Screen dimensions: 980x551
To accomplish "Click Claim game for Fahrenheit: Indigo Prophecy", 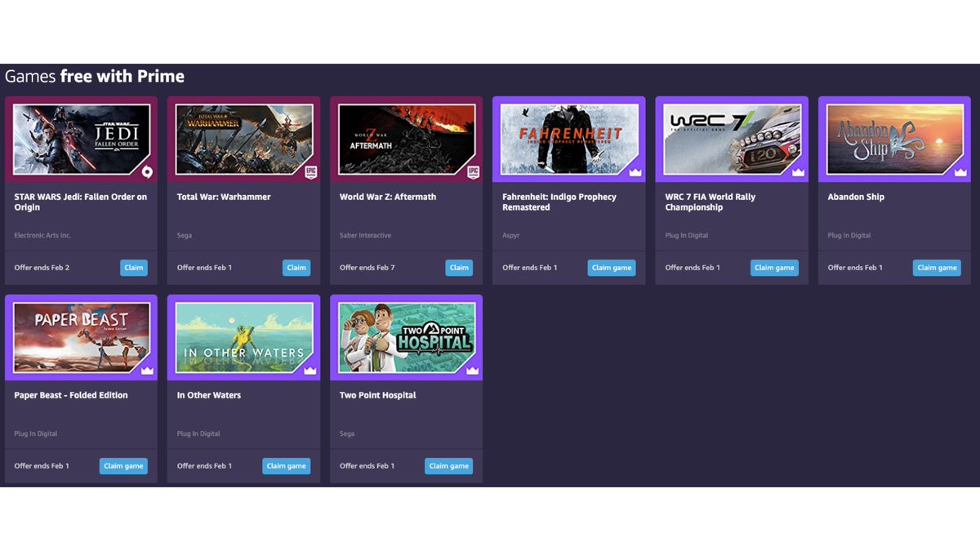I will [x=612, y=268].
